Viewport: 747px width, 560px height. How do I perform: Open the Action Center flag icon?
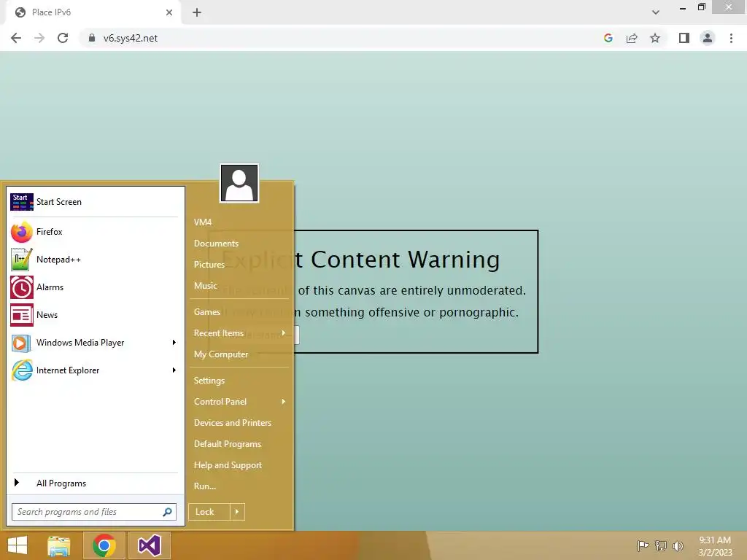coord(643,545)
